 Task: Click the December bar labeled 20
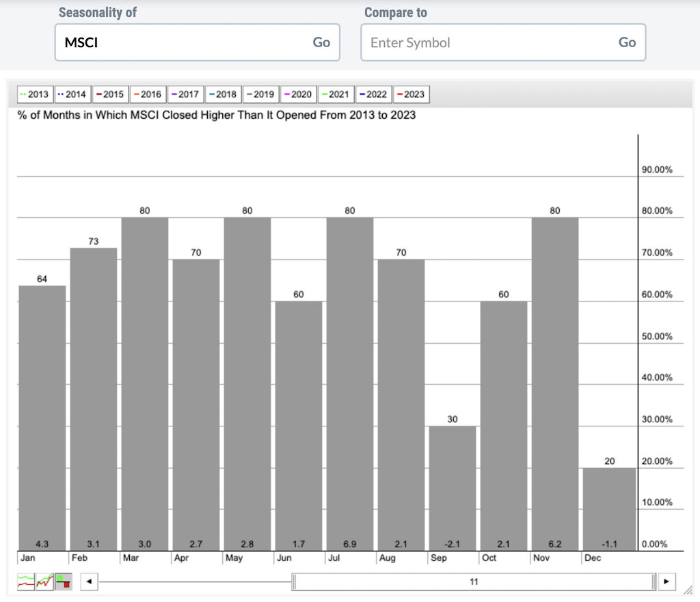point(609,509)
